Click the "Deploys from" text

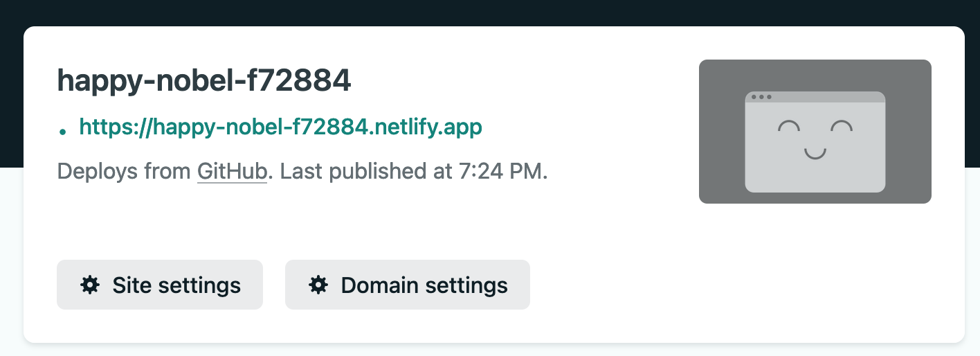(124, 171)
